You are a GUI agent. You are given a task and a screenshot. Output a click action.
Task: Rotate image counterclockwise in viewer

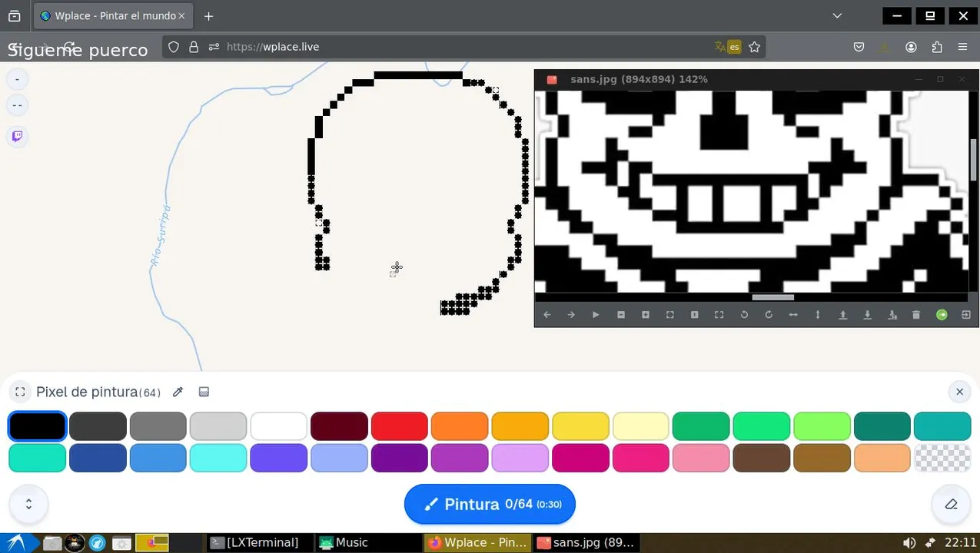coord(744,315)
